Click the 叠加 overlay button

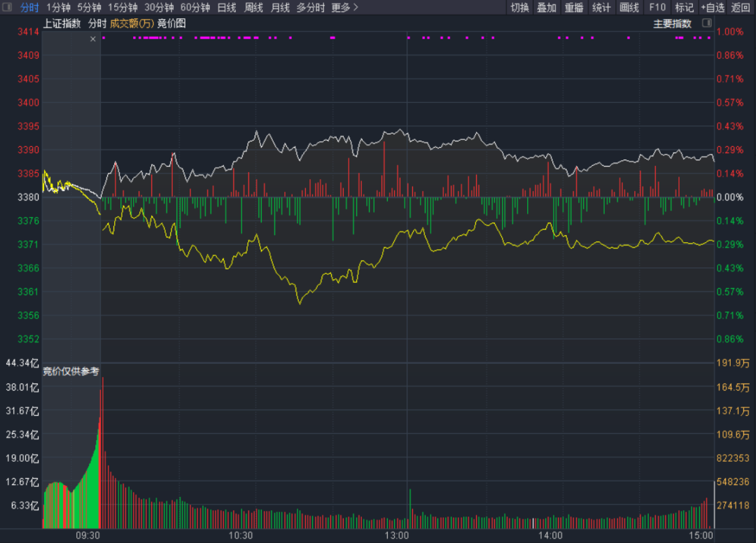(x=547, y=8)
